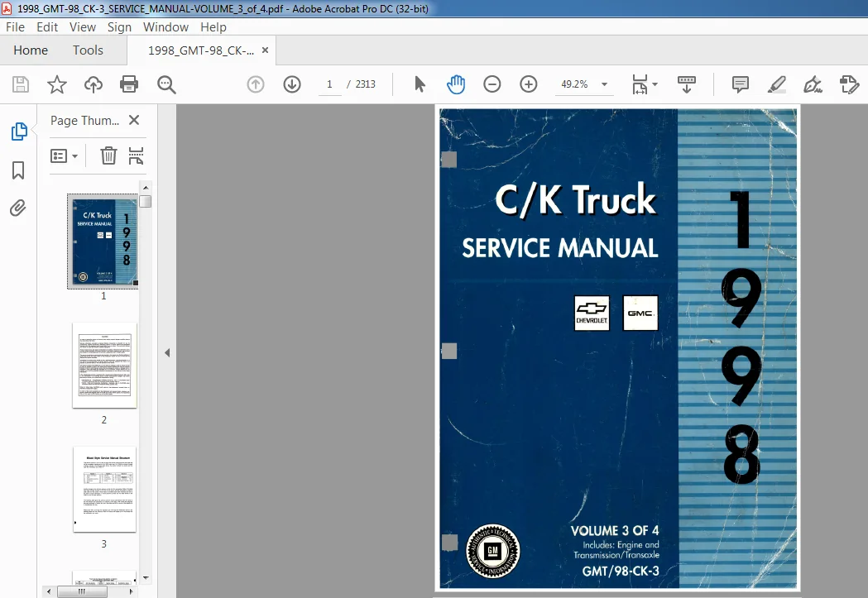
Task: Select page 3 thumbnail
Action: coord(104,490)
